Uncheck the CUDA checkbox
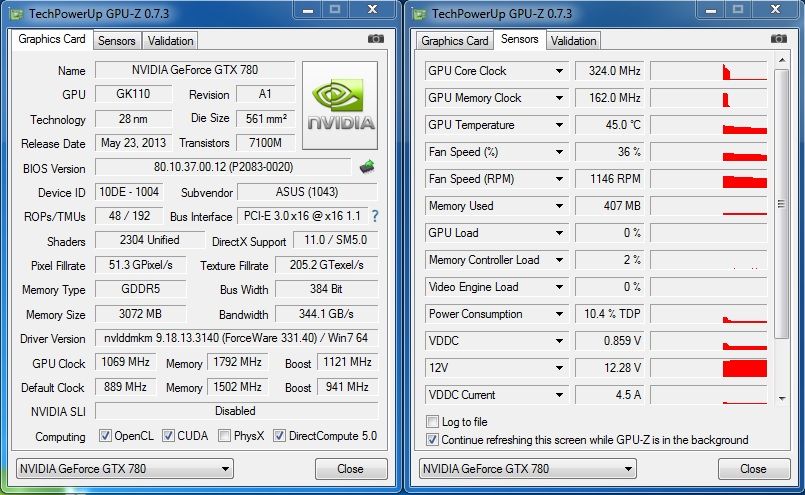Image resolution: width=805 pixels, height=495 pixels. [169, 436]
